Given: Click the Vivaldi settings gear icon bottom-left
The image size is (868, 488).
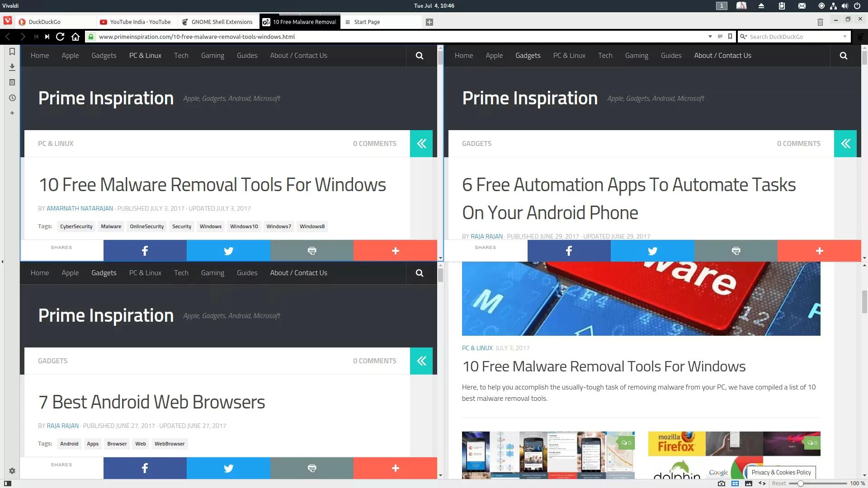Looking at the screenshot, I should click(12, 471).
